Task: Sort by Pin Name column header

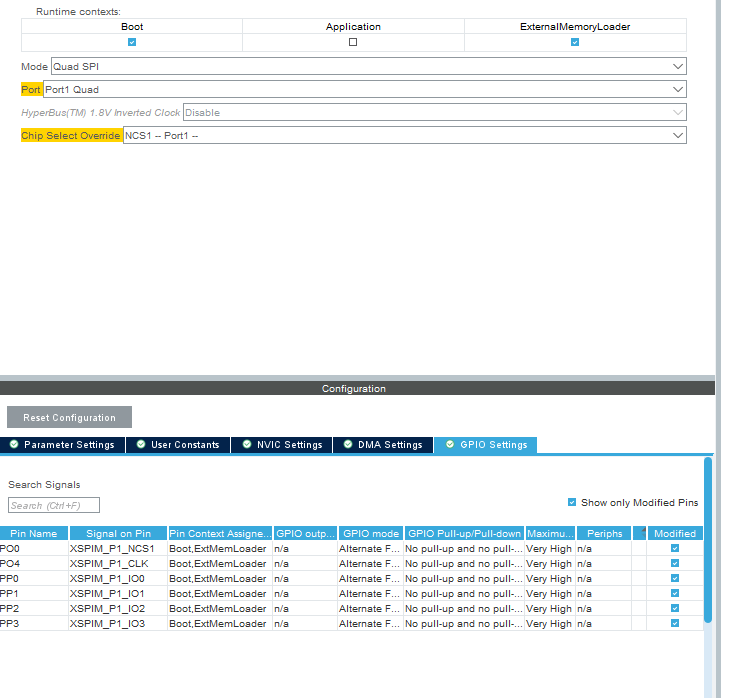Action: pyautogui.click(x=34, y=533)
